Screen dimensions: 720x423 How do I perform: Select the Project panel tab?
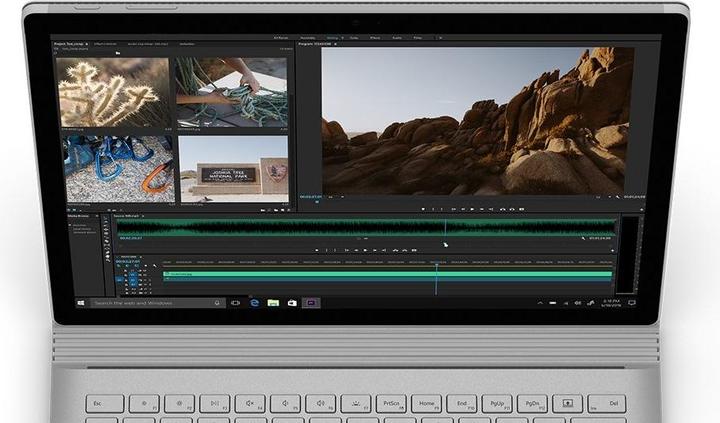click(70, 45)
